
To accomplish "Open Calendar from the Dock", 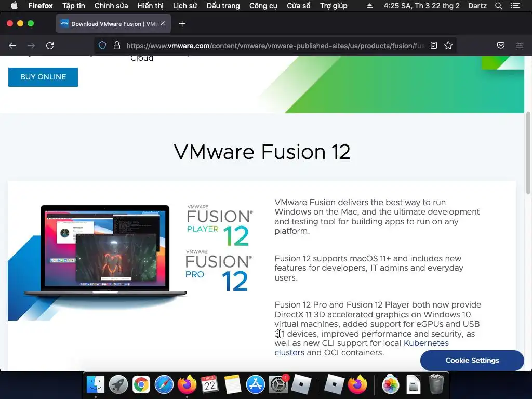I will click(x=210, y=384).
